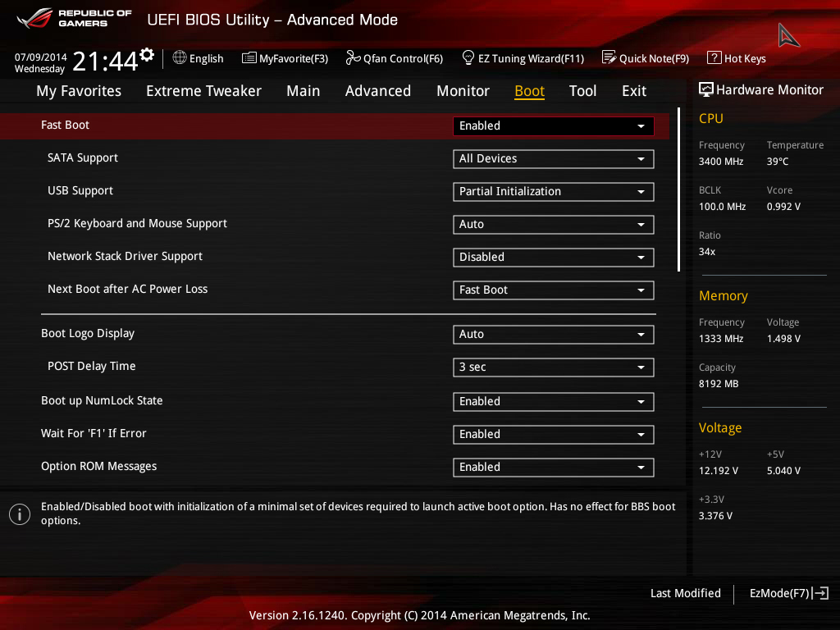Toggle Wait For 'F1' If Error setting

(554, 434)
